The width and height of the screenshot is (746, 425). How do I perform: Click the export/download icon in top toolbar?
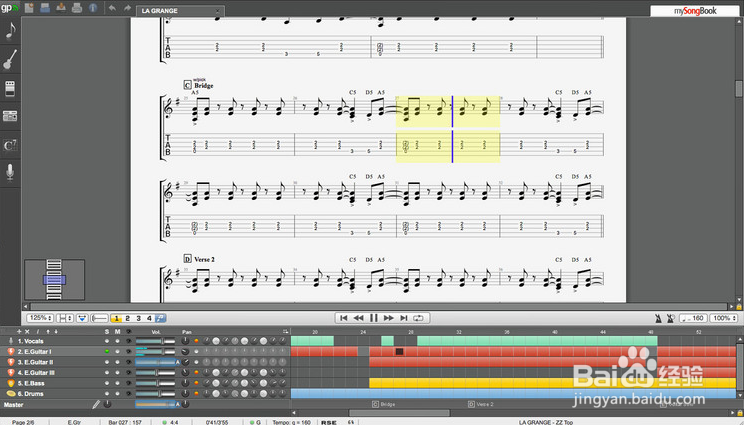click(x=61, y=8)
